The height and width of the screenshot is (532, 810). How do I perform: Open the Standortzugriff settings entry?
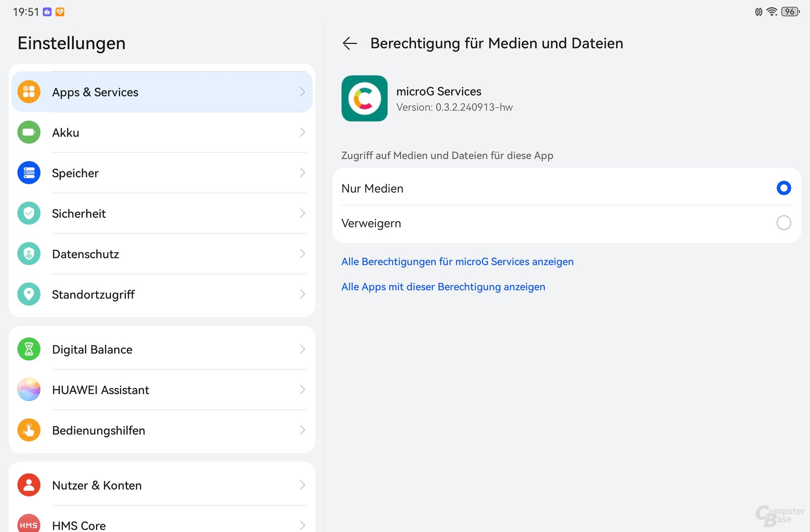click(162, 294)
